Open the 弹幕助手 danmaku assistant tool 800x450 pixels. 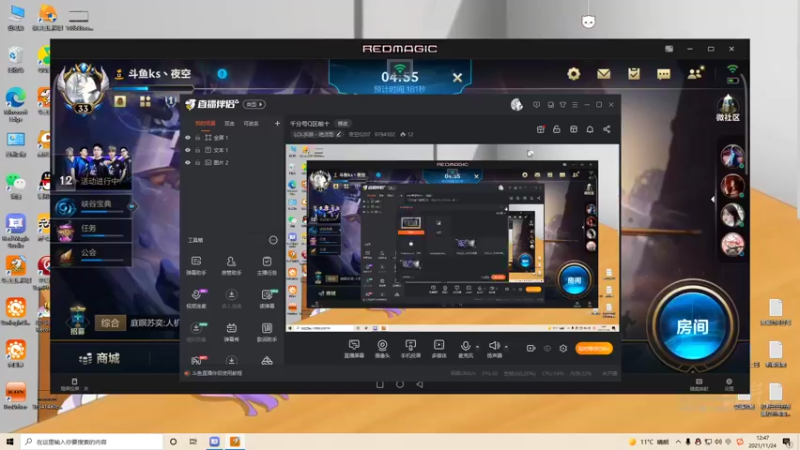[196, 265]
